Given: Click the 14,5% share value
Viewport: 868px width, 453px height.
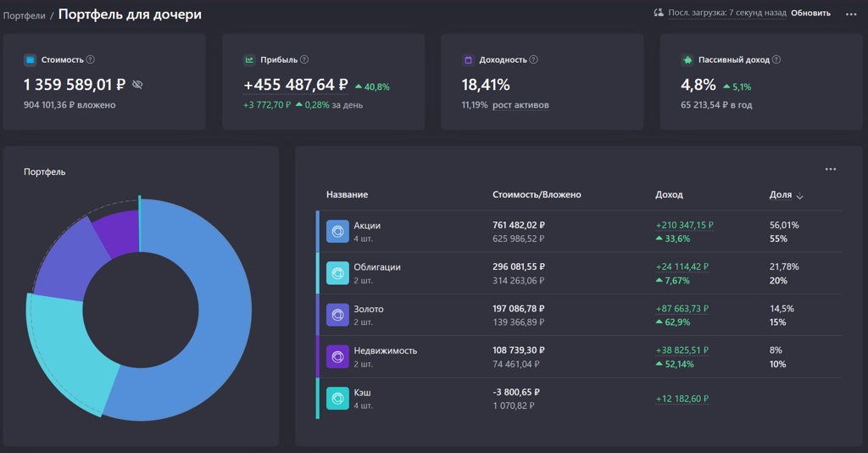Looking at the screenshot, I should pos(782,309).
